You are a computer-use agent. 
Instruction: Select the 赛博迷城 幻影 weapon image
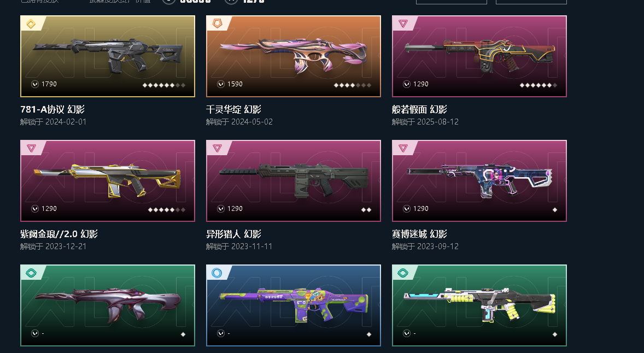coord(479,181)
